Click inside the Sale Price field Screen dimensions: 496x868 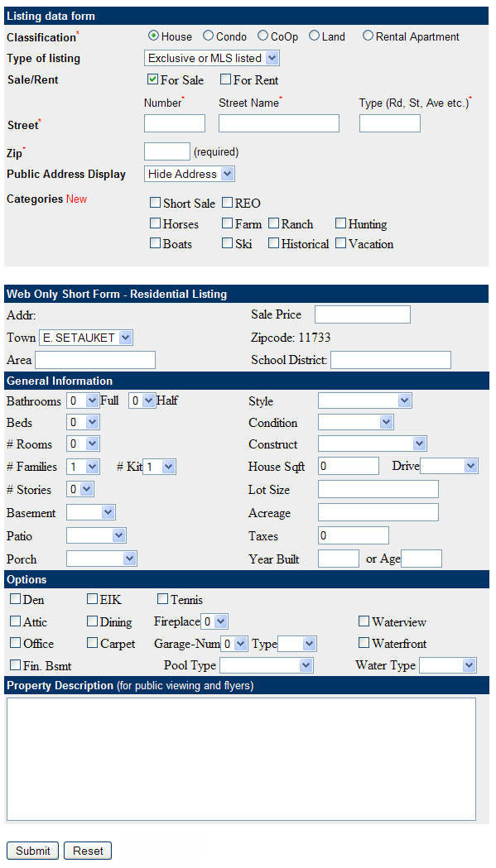362,314
